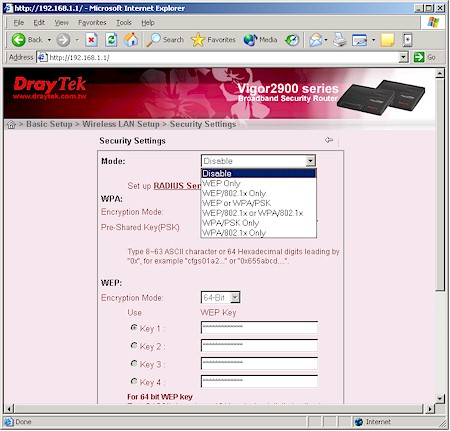Click the back arrow beside Security Settings

tap(329, 140)
